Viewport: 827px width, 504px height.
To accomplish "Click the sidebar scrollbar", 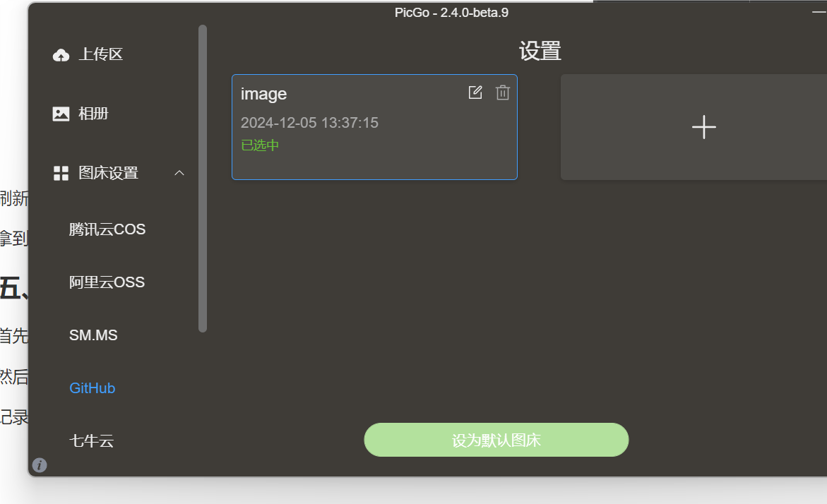I will click(x=203, y=179).
